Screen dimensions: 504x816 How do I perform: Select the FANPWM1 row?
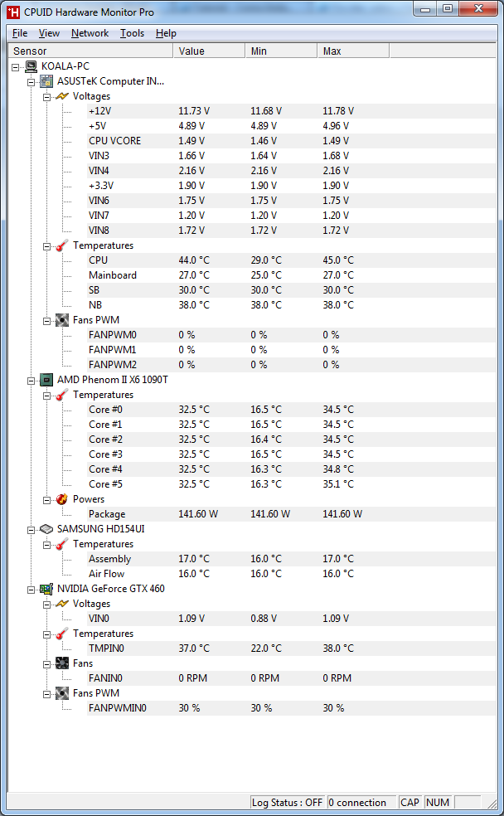coord(291,350)
